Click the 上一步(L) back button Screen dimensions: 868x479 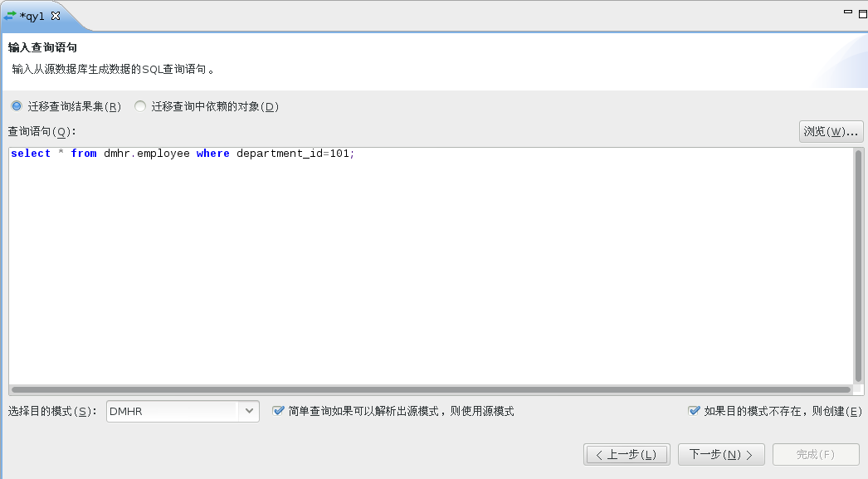(x=627, y=455)
